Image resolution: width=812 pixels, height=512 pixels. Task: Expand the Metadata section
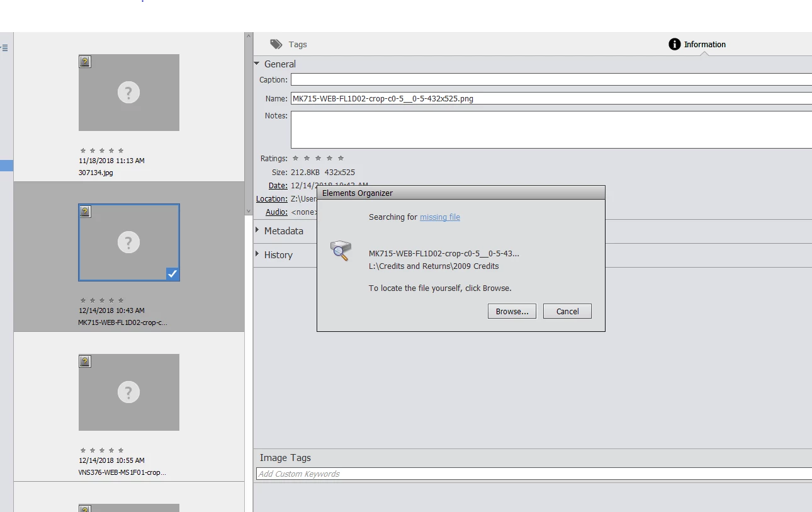(x=257, y=230)
